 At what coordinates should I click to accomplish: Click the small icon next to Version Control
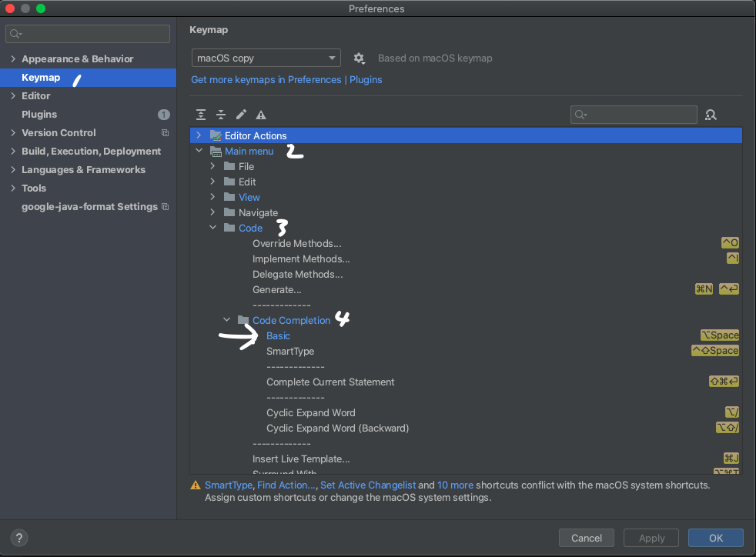pos(164,132)
